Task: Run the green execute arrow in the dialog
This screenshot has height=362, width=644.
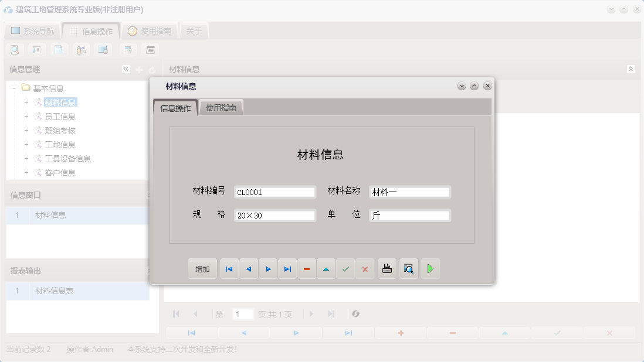Action: 431,269
